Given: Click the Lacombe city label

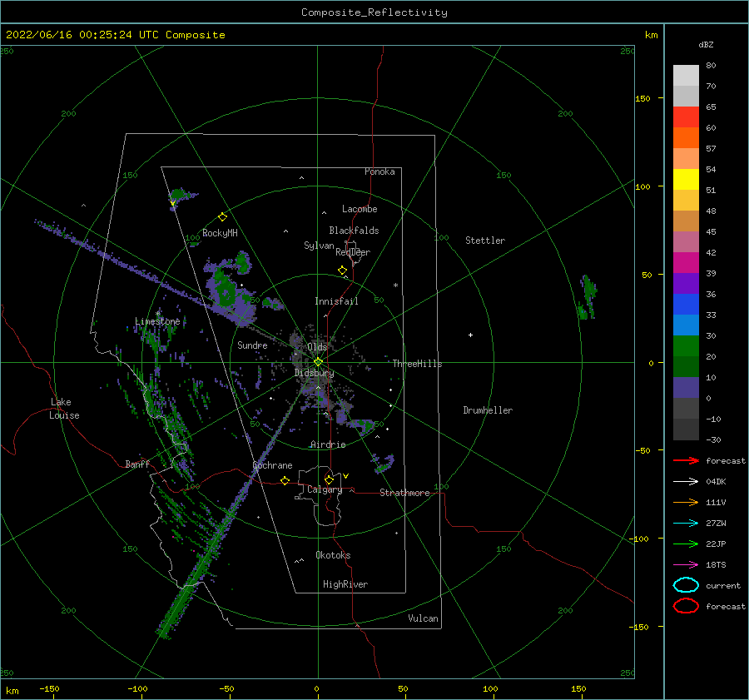Looking at the screenshot, I should pyautogui.click(x=360, y=209).
